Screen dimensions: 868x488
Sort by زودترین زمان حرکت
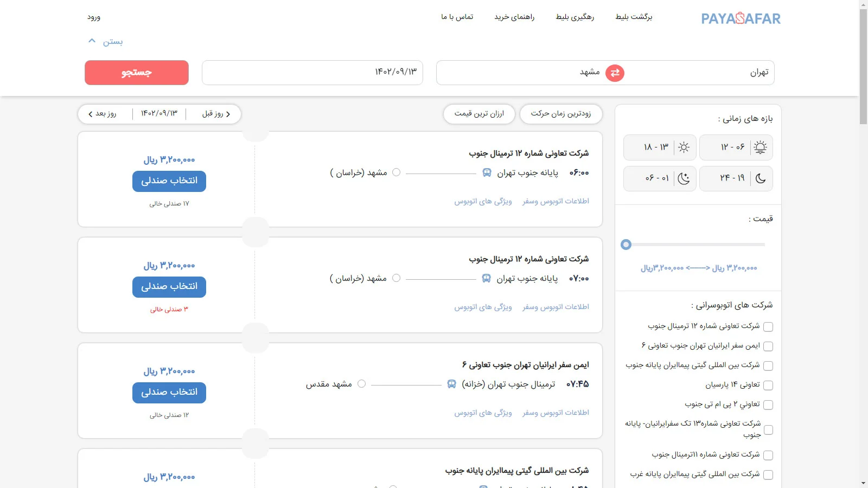(x=561, y=114)
